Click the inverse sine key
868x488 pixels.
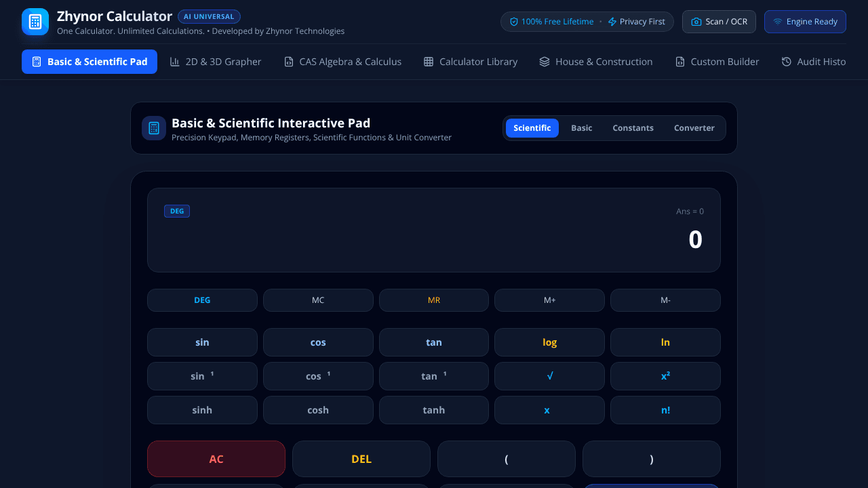(x=202, y=376)
